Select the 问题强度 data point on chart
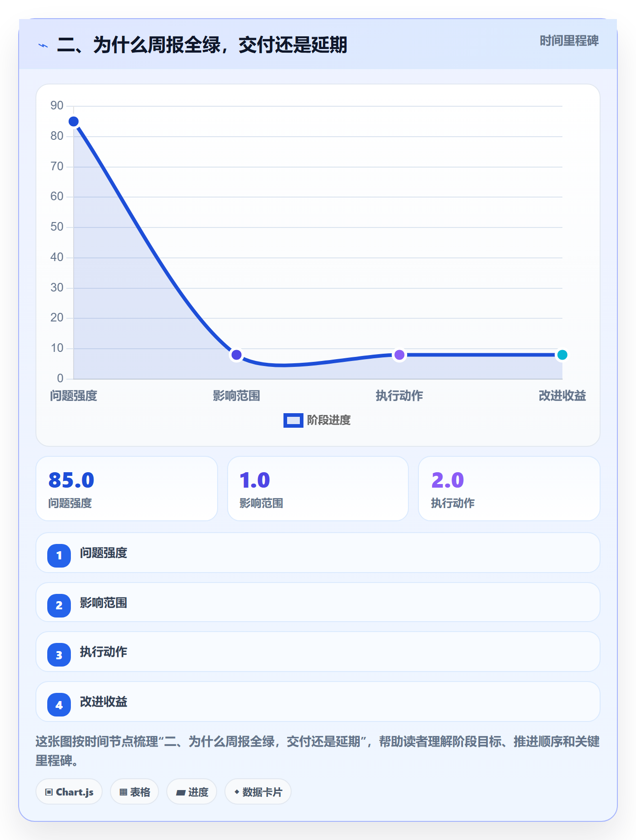The width and height of the screenshot is (636, 840). tap(74, 122)
